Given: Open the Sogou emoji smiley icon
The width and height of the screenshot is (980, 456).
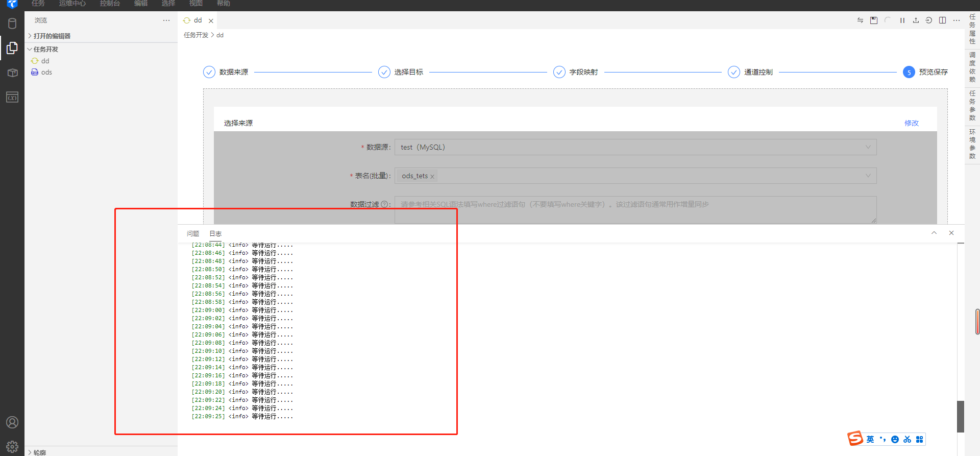Looking at the screenshot, I should pos(895,439).
